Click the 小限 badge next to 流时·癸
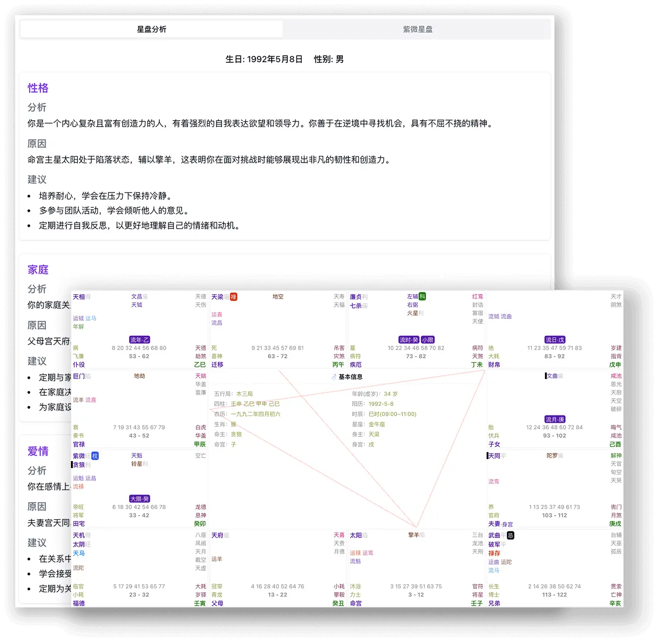The width and height of the screenshot is (660, 644). click(x=427, y=339)
